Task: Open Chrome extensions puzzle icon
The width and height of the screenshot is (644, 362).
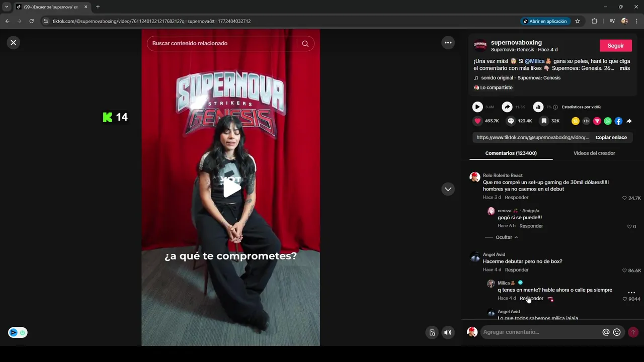Action: pos(595,21)
